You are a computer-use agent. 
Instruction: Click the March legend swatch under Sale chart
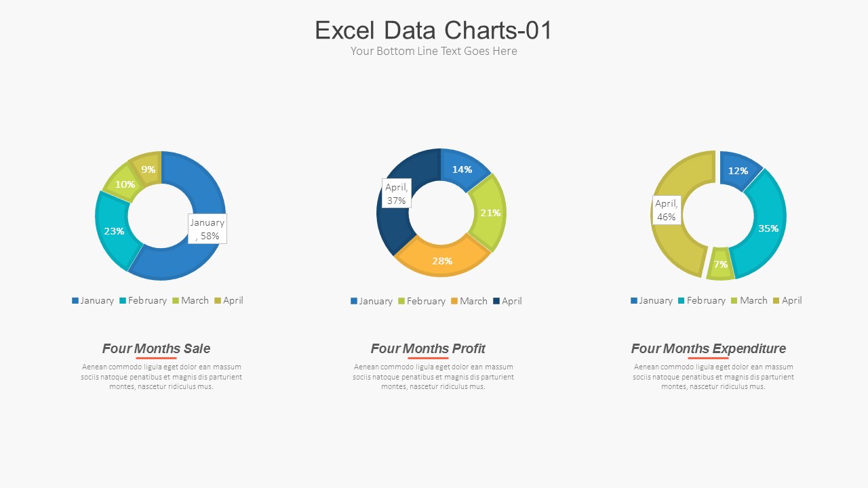point(176,300)
